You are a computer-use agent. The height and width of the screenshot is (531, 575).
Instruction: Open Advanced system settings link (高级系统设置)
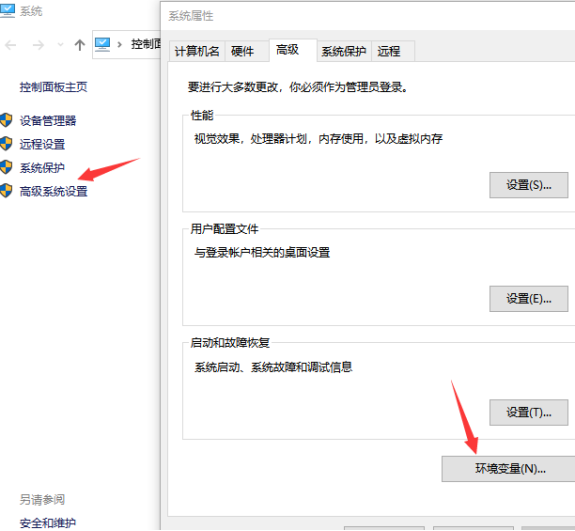pyautogui.click(x=54, y=191)
